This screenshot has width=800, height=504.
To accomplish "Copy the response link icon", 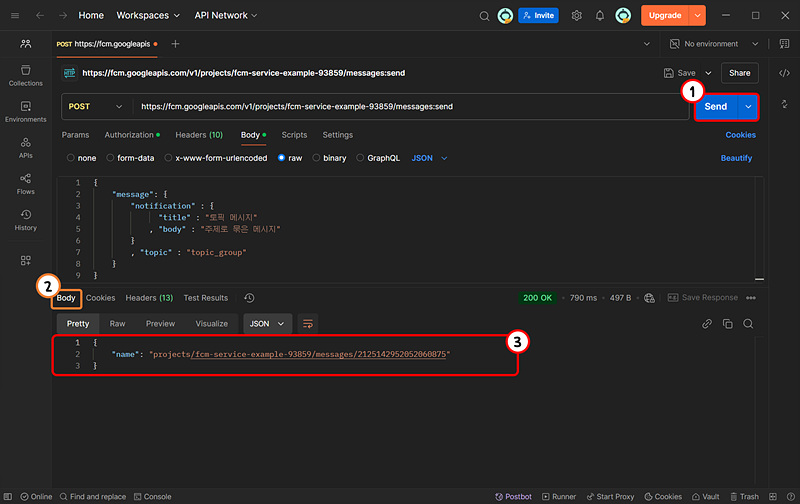I will click(x=707, y=324).
